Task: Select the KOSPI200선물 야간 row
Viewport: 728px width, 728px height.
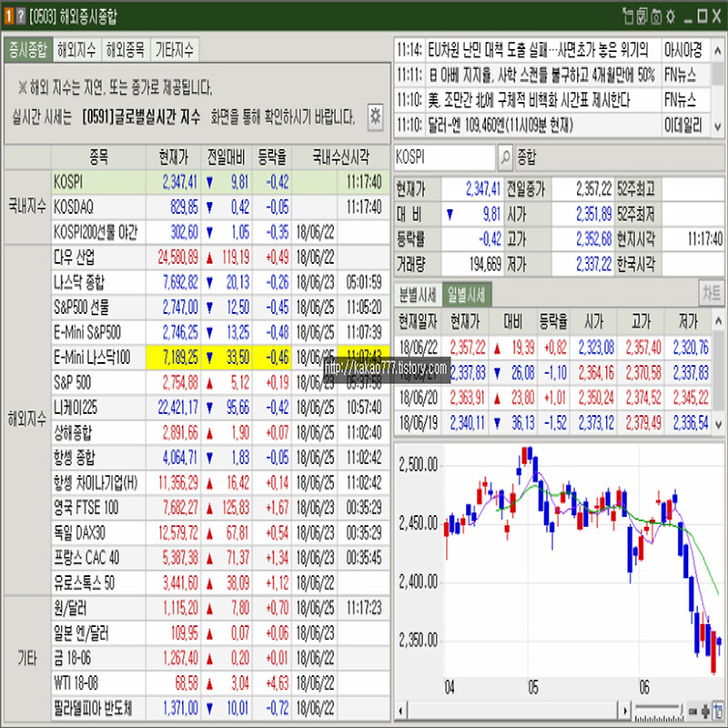Action: pos(220,232)
